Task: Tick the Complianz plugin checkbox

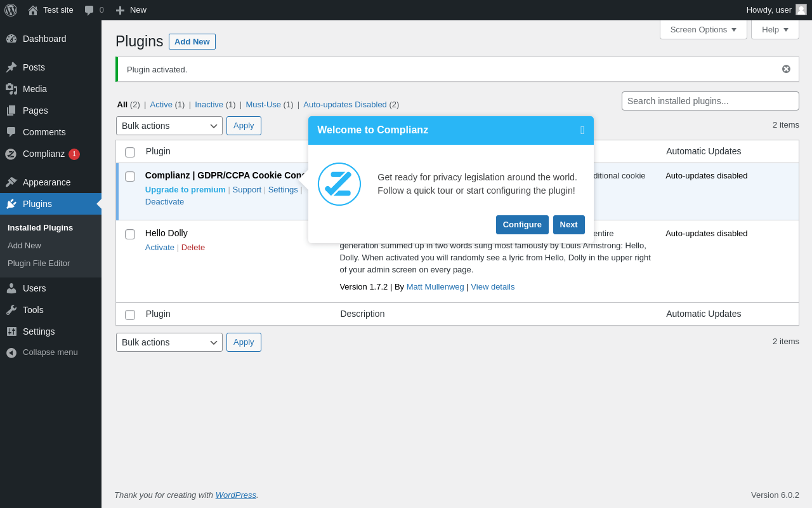Action: pyautogui.click(x=130, y=177)
